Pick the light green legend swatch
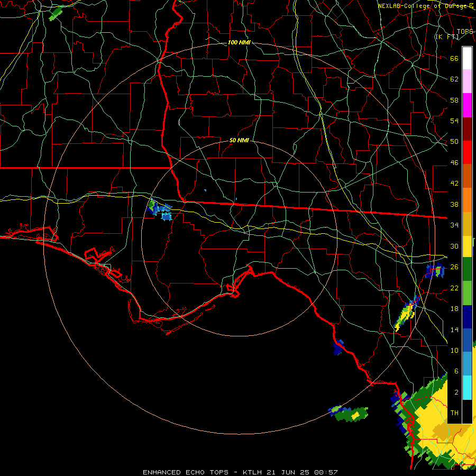Screen dimensions: 476x476 point(467,293)
